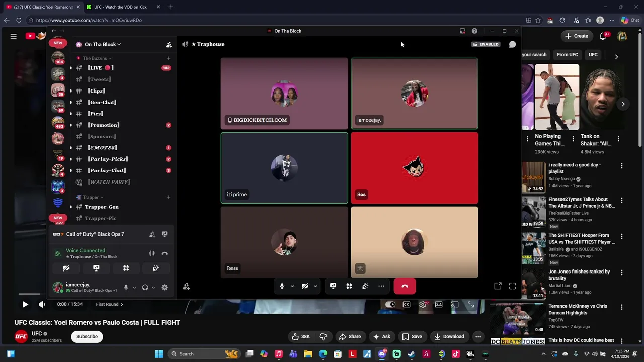The image size is (644, 362).
Task: Show chat for Traphouse voice channel
Action: pyautogui.click(x=512, y=44)
